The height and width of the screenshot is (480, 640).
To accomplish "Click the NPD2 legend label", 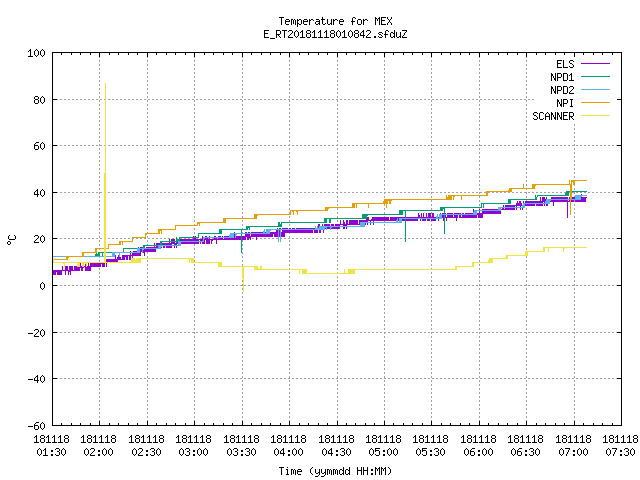I will point(562,90).
